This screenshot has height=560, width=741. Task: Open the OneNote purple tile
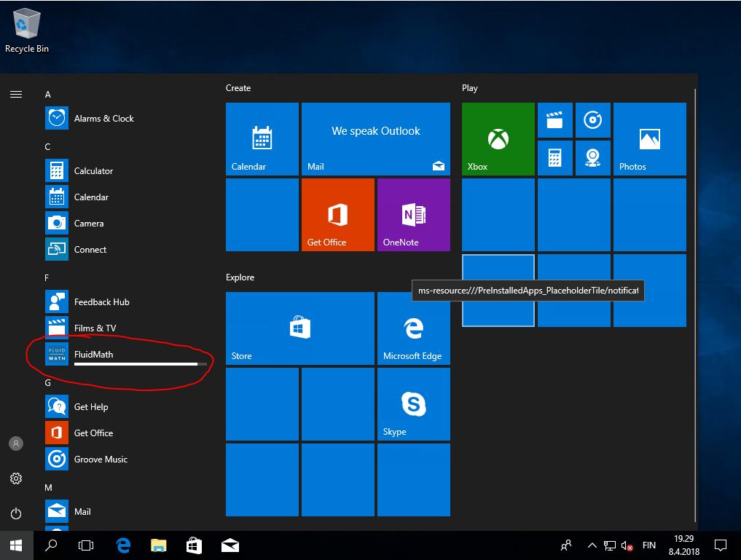414,214
